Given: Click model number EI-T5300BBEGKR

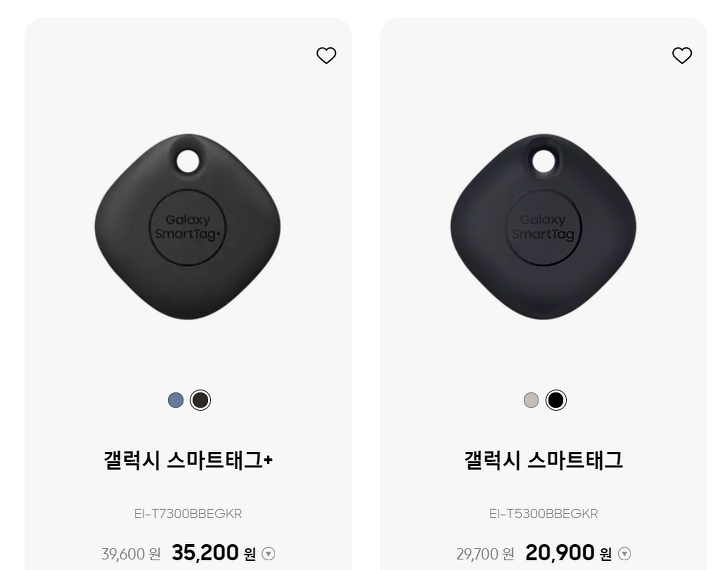Looking at the screenshot, I should click(544, 514).
